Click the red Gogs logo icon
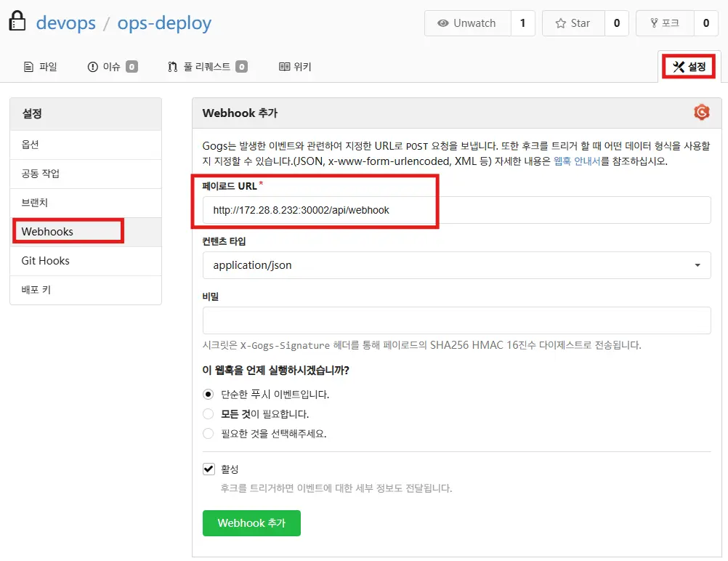This screenshot has height=561, width=728. click(x=701, y=113)
